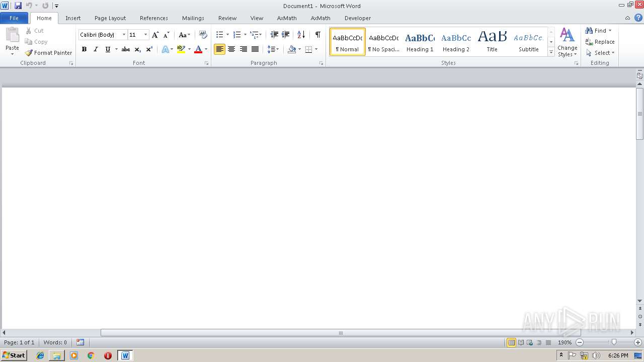Image resolution: width=644 pixels, height=362 pixels.
Task: Click the text highlight color button
Action: [x=181, y=49]
